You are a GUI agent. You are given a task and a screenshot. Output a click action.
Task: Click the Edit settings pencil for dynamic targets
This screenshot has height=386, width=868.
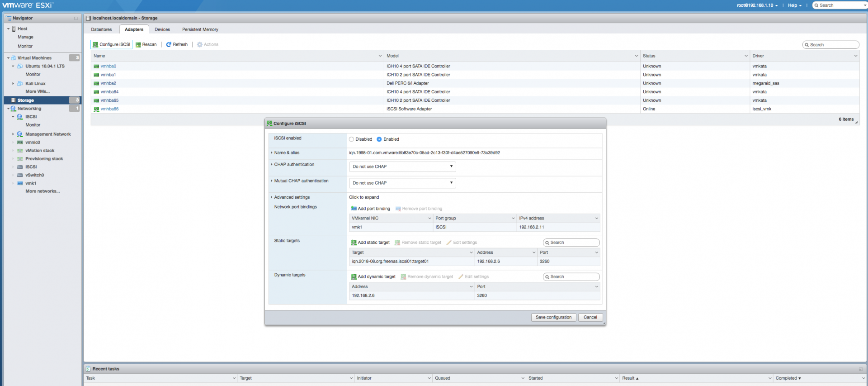pos(461,276)
